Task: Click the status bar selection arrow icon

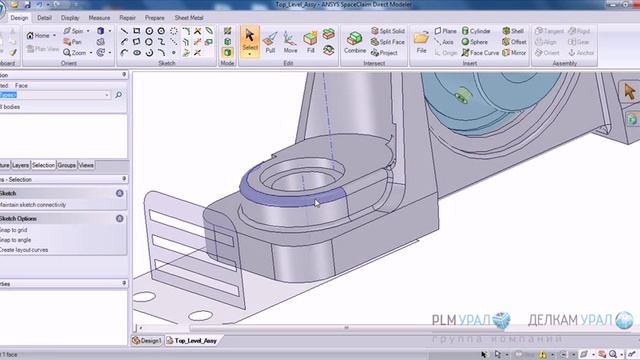Action: [484, 354]
